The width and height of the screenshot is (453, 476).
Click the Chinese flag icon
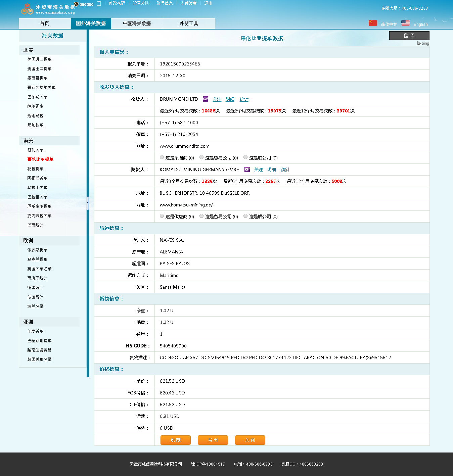tap(373, 23)
